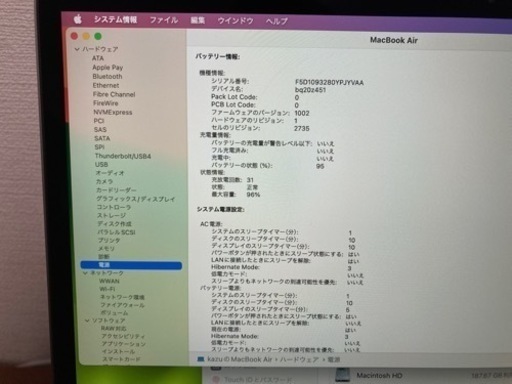Select Fibre Channel in the sidebar
Image resolution: width=512 pixels, height=384 pixels.
coord(114,94)
